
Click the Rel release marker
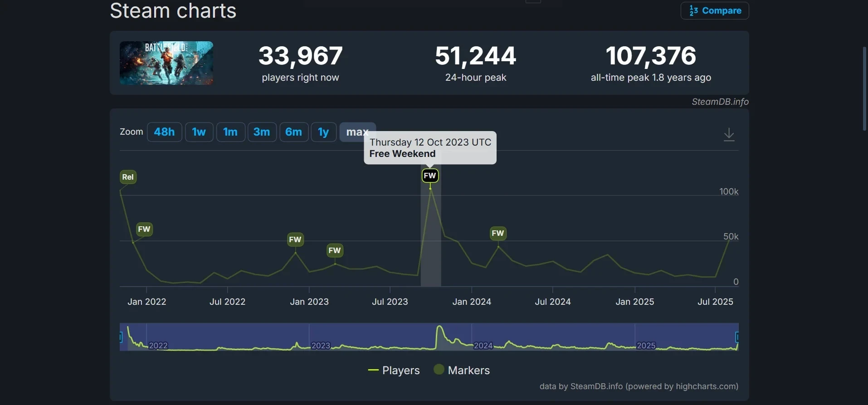[128, 177]
